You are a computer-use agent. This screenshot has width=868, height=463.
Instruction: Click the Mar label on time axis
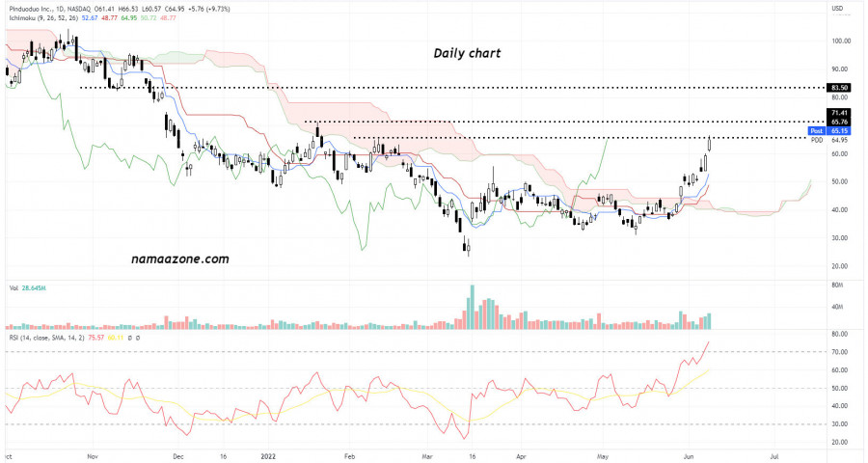[x=428, y=451]
